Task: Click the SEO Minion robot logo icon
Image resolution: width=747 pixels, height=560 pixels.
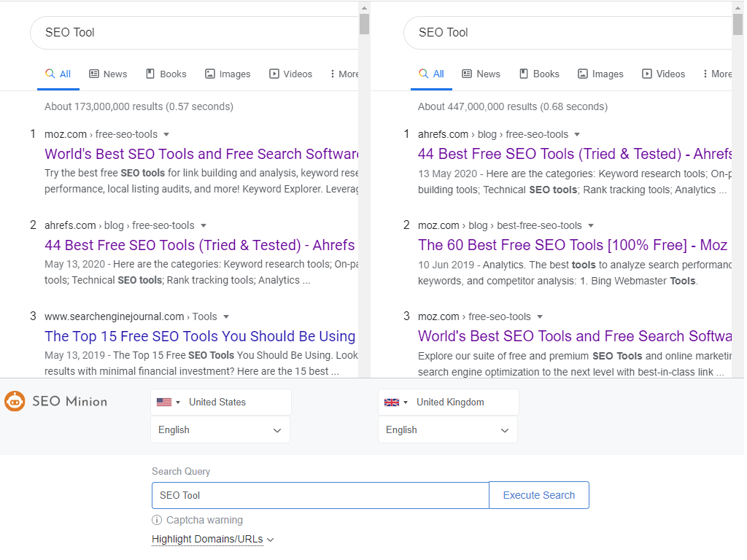Action: click(15, 402)
